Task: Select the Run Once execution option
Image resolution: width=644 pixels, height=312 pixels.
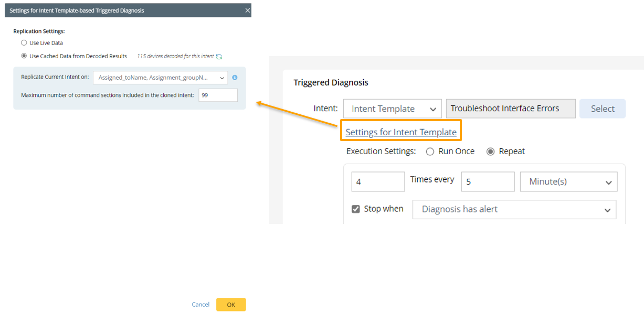Action: [430, 152]
